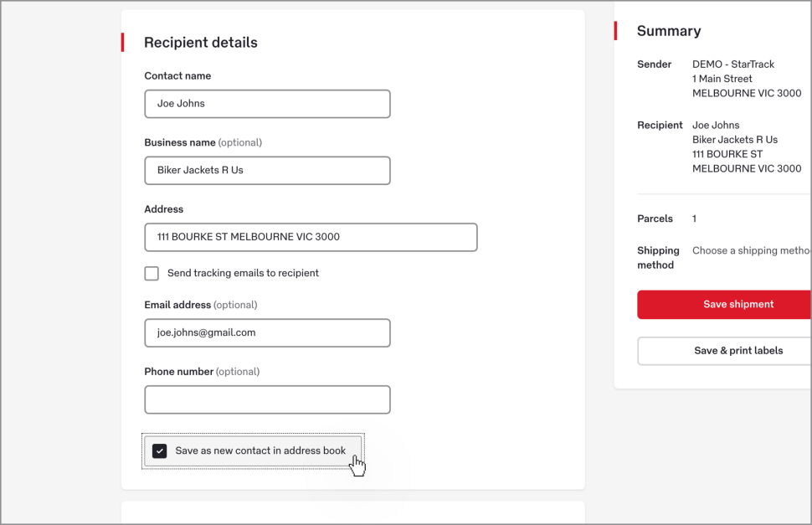Click the Parcels count of 1
Image resolution: width=812 pixels, height=525 pixels.
(693, 219)
